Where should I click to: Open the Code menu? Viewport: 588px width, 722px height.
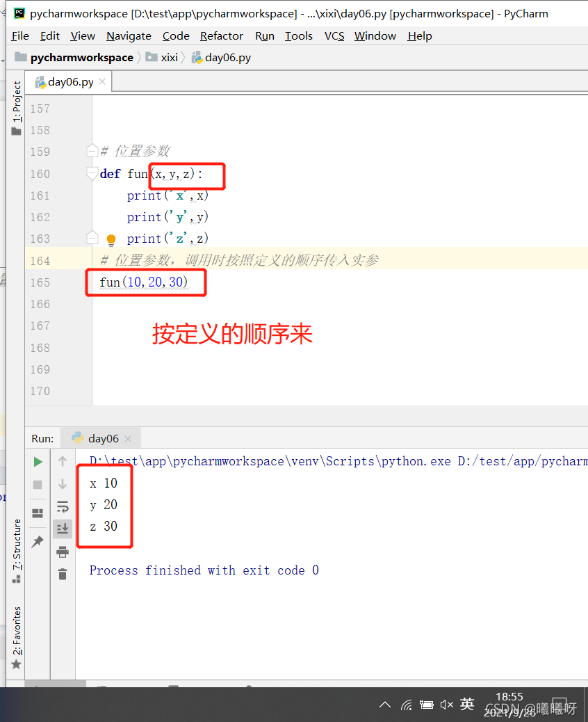[176, 36]
